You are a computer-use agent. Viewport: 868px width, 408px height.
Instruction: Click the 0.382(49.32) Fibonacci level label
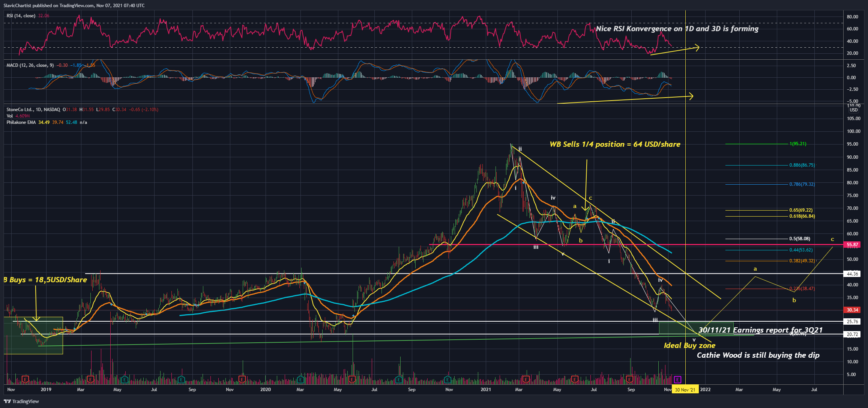click(802, 261)
